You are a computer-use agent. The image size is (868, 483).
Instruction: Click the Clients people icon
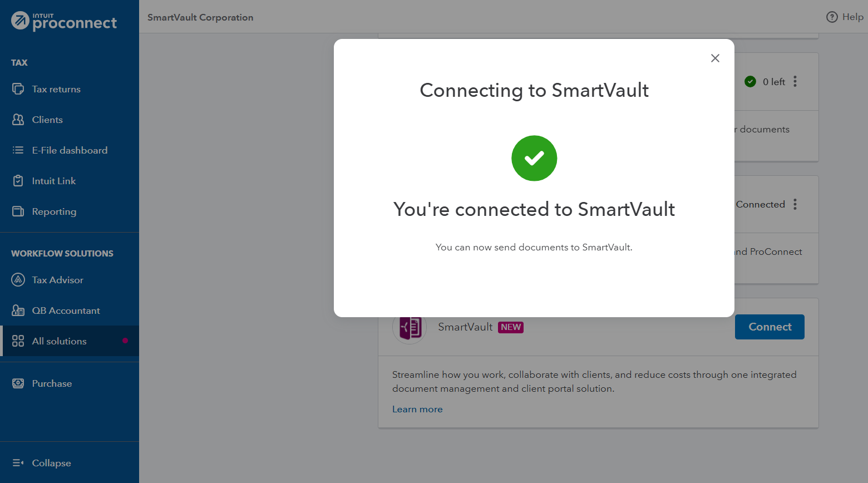point(18,120)
